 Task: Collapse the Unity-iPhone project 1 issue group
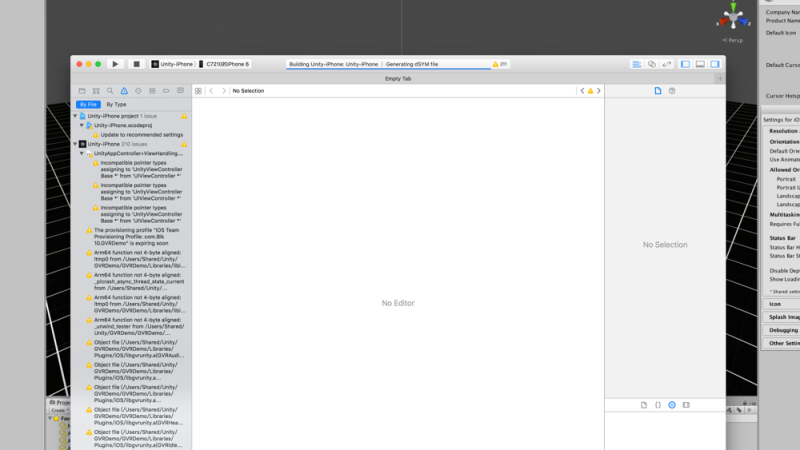click(x=76, y=116)
